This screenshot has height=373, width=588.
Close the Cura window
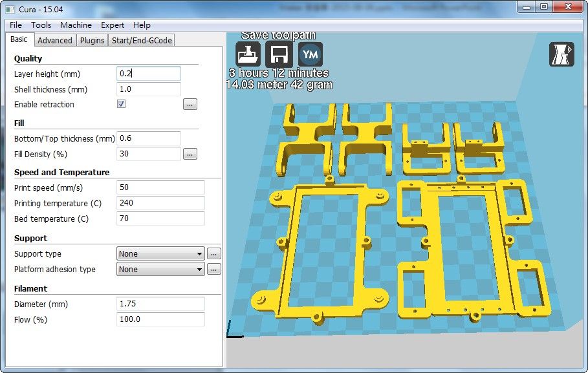coord(569,6)
